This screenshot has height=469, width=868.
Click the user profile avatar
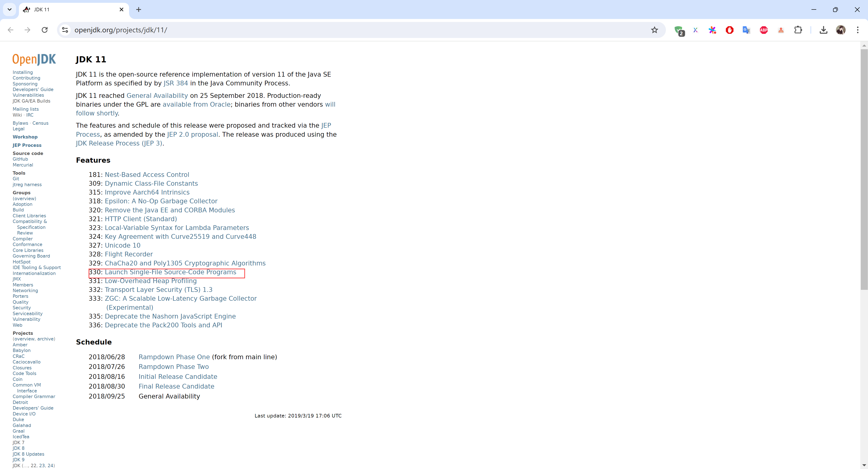[x=840, y=30]
